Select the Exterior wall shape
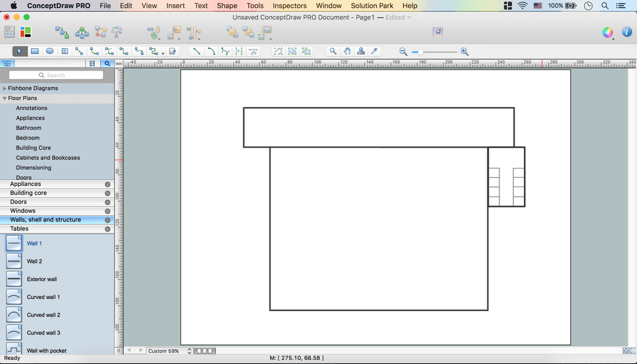637x364 pixels. tap(41, 279)
